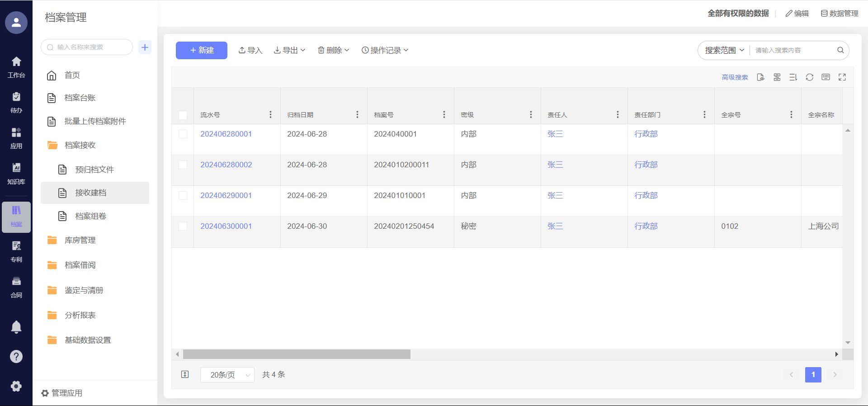
Task: Open the 知识库 sidebar icon
Action: pos(16,174)
